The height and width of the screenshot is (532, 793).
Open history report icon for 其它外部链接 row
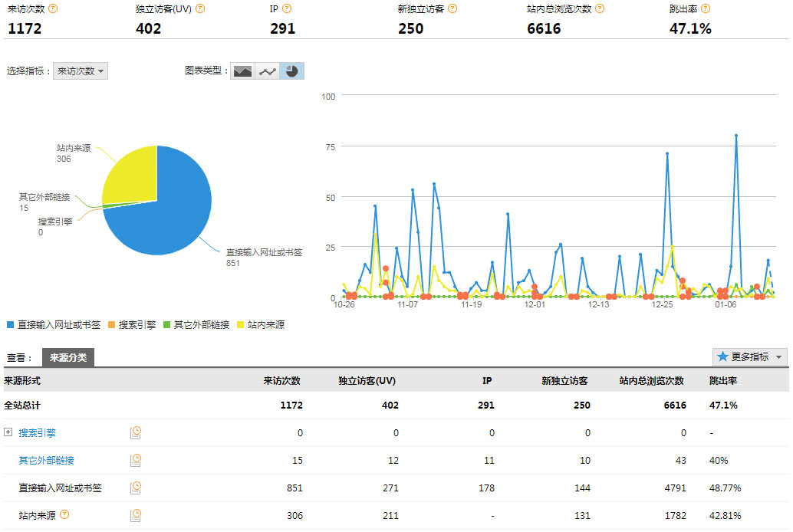pos(136,461)
